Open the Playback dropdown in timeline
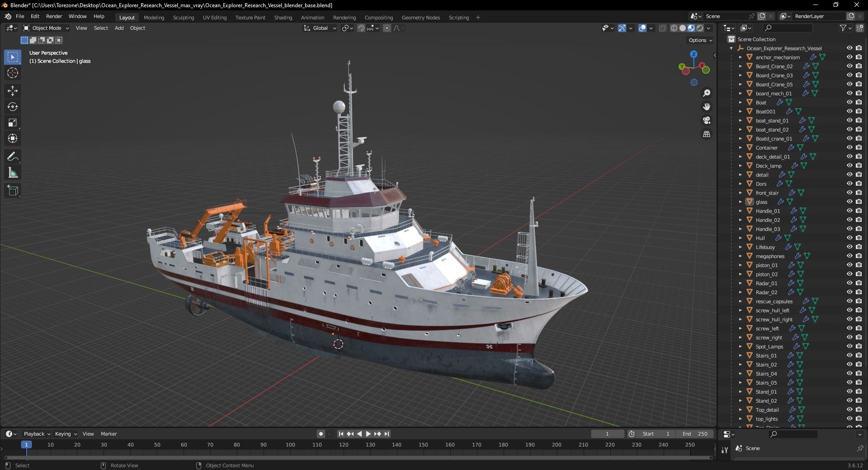This screenshot has height=470, width=868. click(x=37, y=434)
